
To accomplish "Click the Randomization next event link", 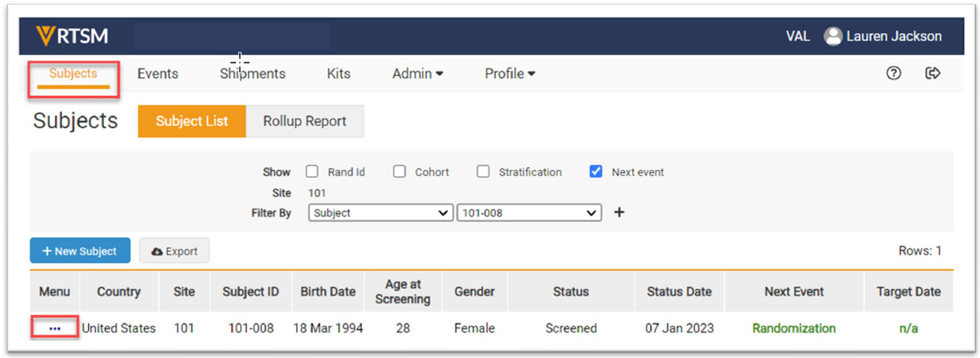I will click(x=794, y=328).
